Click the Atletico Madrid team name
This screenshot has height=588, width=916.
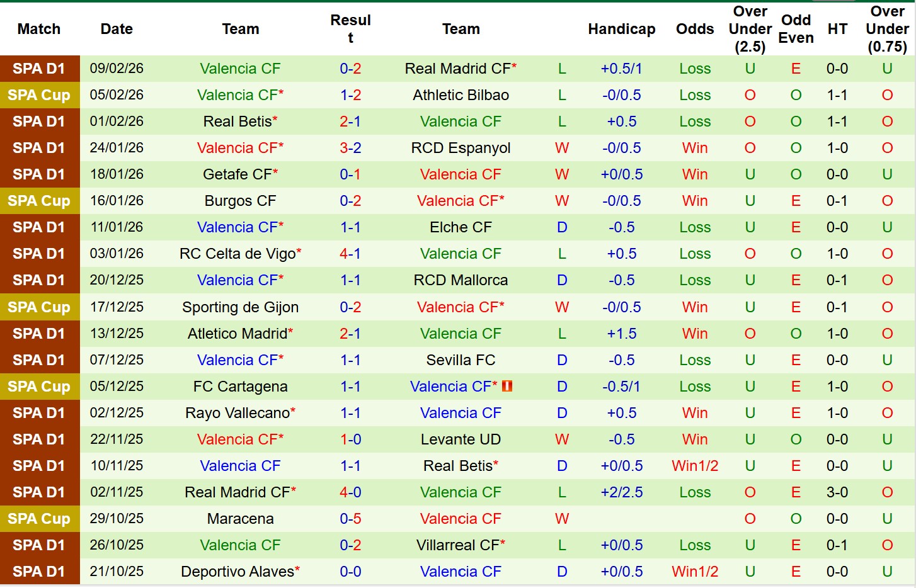[238, 334]
